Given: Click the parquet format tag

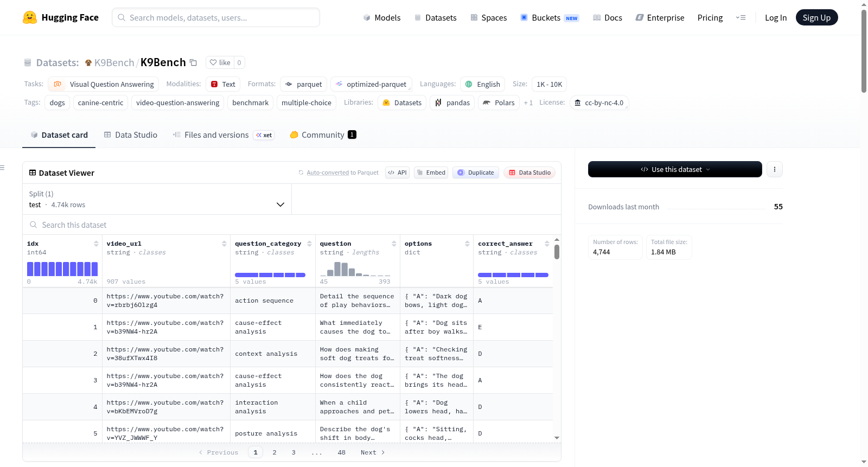Looking at the screenshot, I should click(x=304, y=84).
